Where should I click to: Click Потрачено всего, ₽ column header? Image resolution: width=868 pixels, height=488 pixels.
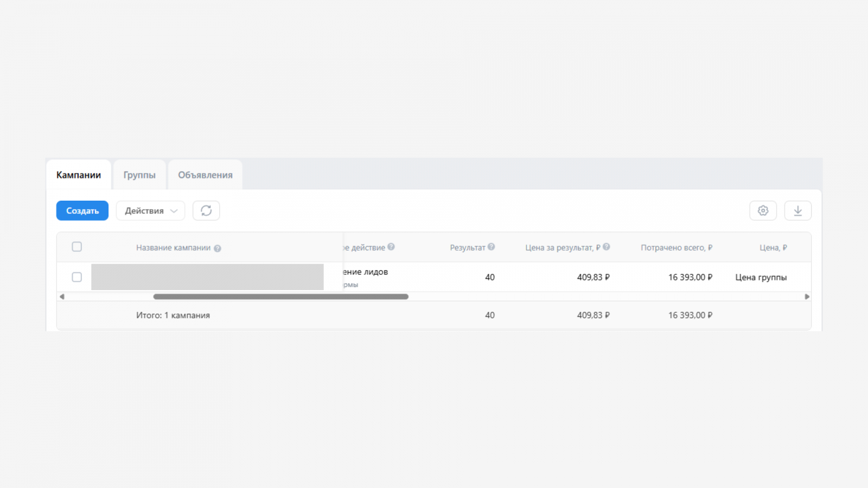coord(676,248)
